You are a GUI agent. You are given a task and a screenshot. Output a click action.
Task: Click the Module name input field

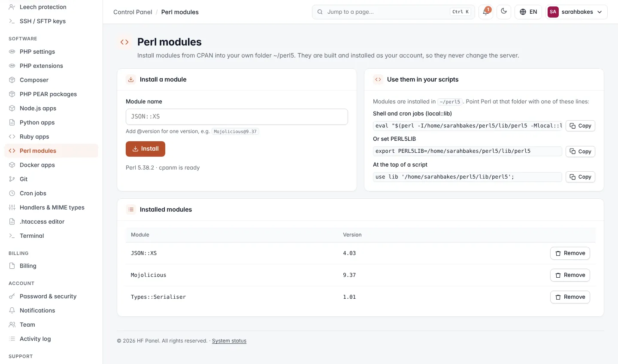(x=237, y=117)
